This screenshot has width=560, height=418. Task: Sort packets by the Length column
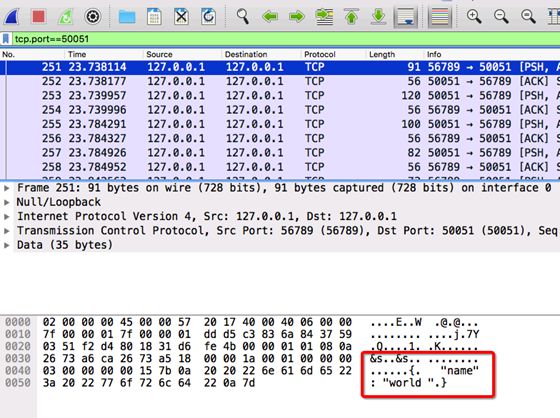(395, 54)
